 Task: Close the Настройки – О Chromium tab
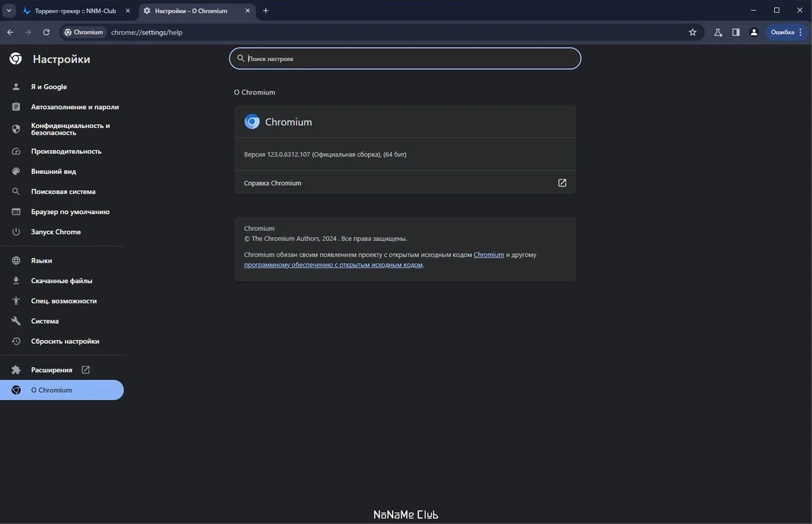[x=247, y=11]
